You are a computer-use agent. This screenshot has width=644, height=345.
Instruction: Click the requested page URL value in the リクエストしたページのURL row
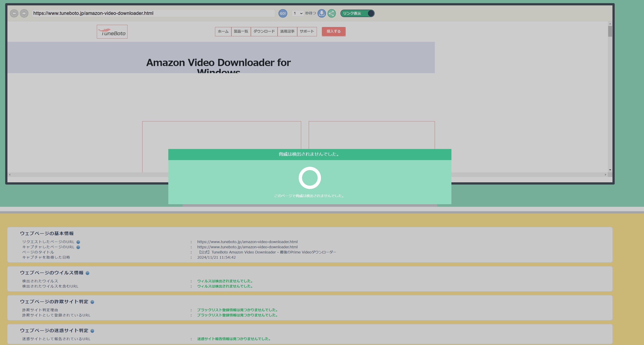[247, 242]
